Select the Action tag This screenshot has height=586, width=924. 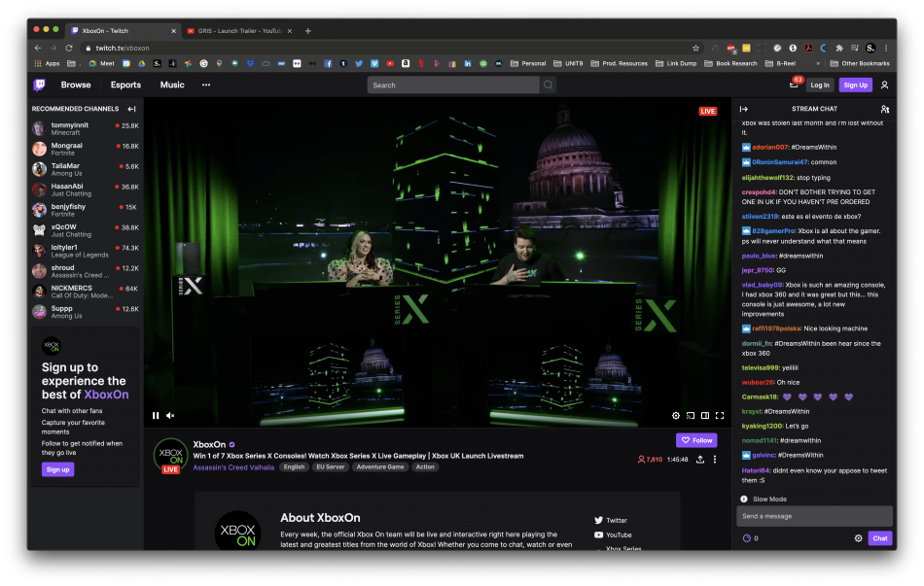(x=425, y=467)
